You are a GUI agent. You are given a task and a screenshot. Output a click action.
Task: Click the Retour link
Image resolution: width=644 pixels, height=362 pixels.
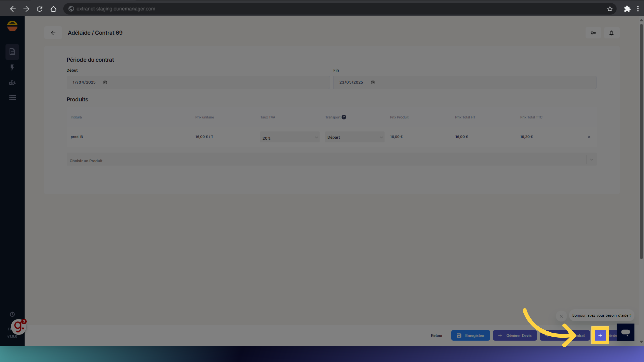436,335
